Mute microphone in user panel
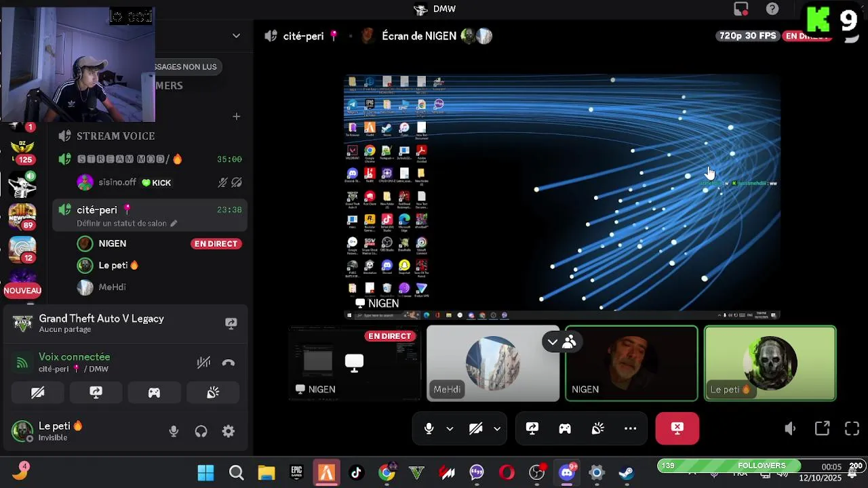Image resolution: width=868 pixels, height=488 pixels. pos(174,431)
